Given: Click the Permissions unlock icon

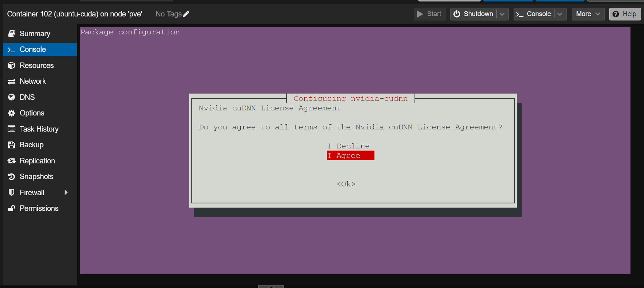Looking at the screenshot, I should 12,208.
